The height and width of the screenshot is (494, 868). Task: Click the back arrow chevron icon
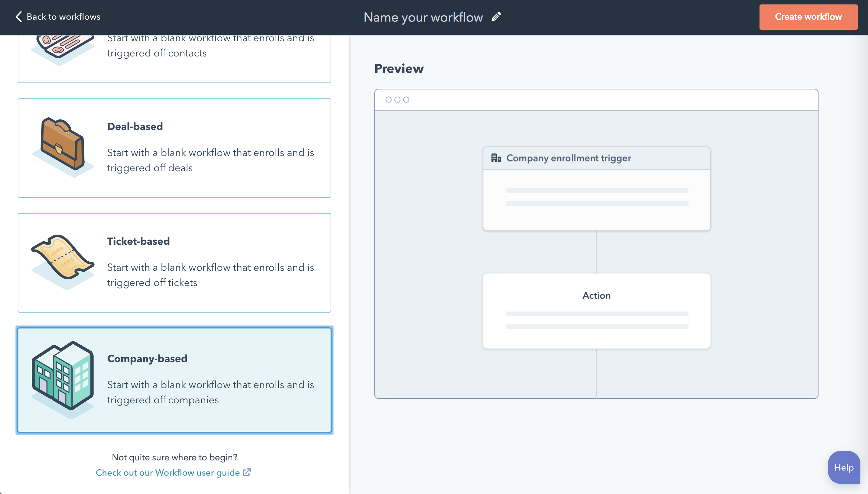point(18,16)
